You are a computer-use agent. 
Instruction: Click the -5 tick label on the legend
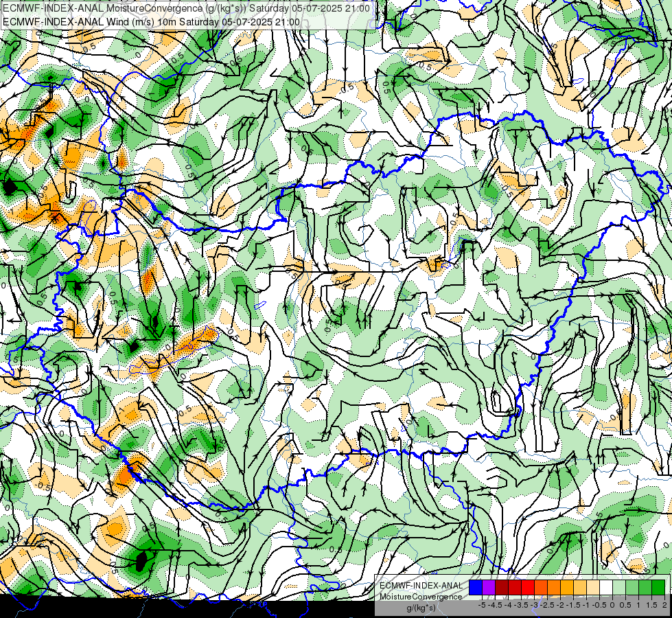click(x=482, y=605)
